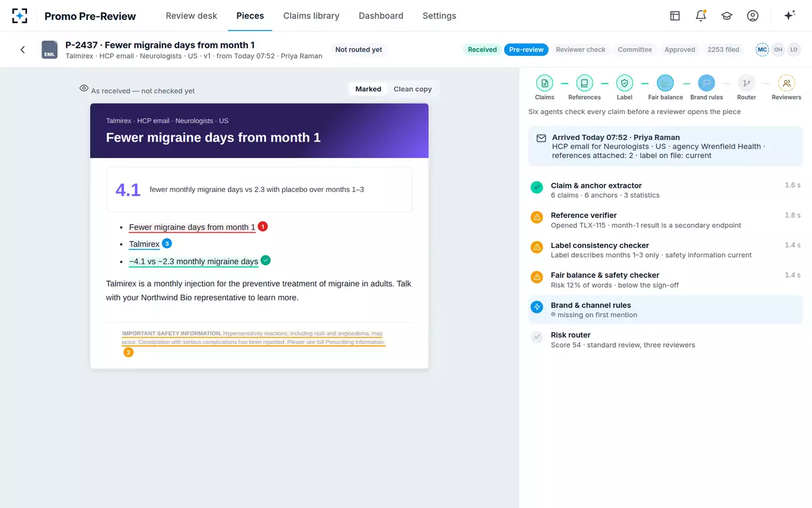Viewport: 812px width, 508px height.
Task: Click the eye icon beside As received
Action: coord(84,88)
